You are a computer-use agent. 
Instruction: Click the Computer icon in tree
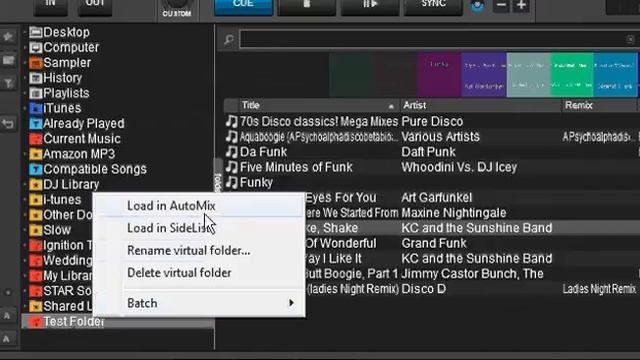pos(36,48)
